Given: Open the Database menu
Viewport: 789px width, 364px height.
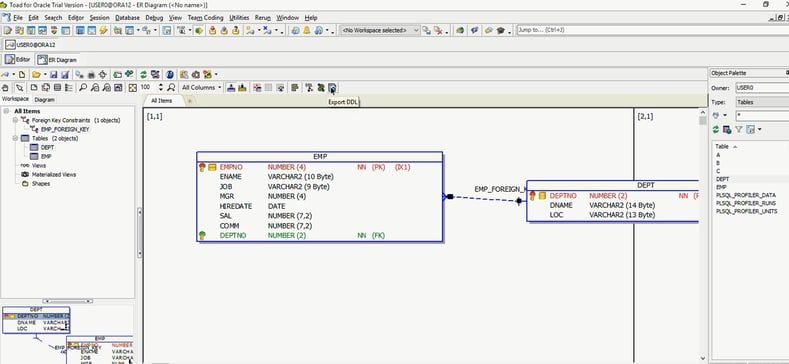Looking at the screenshot, I should [x=127, y=18].
